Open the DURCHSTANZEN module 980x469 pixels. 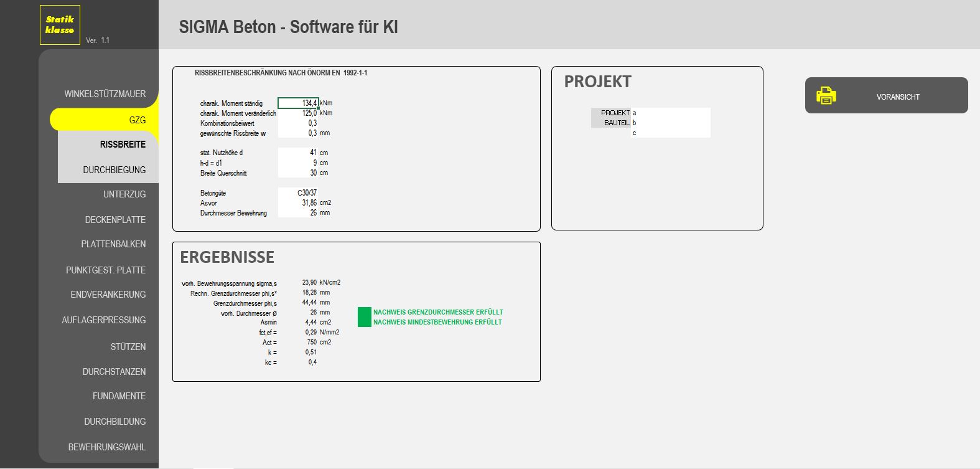tap(114, 372)
